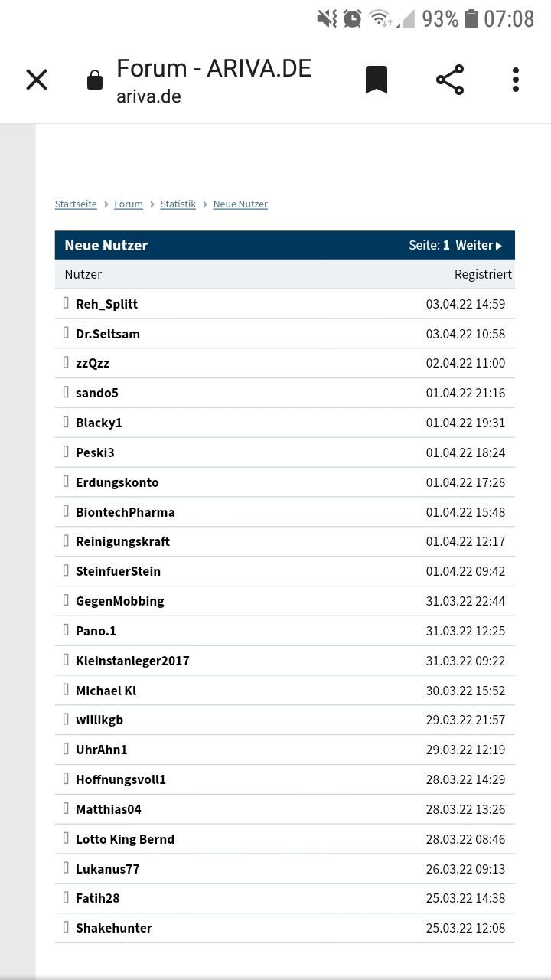Open user profile Kleinstanleger2017
This screenshot has width=551, height=980.
point(132,661)
